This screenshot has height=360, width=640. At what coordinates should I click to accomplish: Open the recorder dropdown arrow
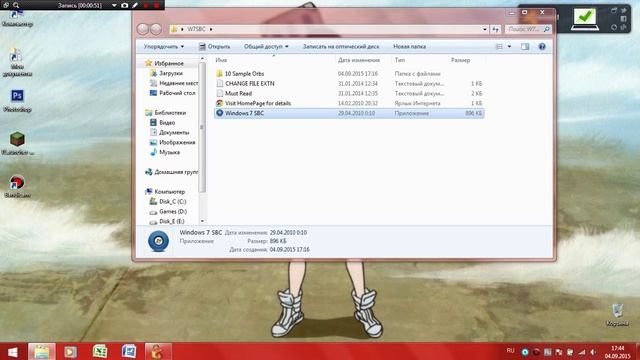(114, 5)
